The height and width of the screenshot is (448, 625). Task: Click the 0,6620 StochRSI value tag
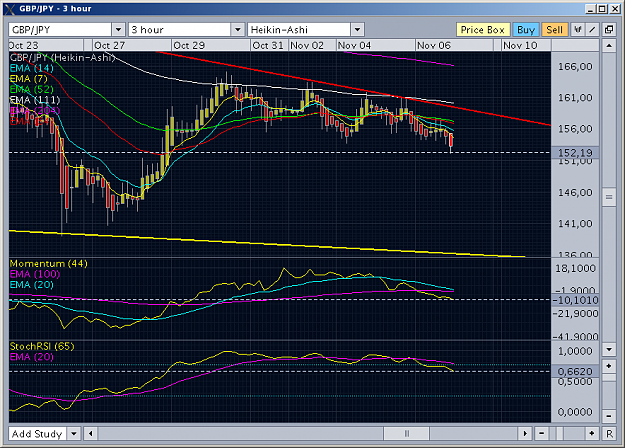(x=575, y=371)
